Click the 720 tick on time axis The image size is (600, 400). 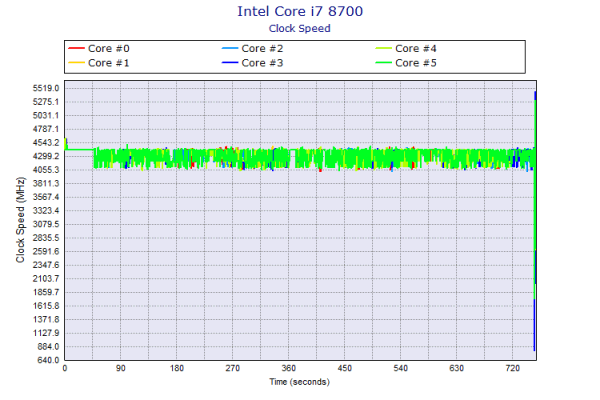coord(512,368)
